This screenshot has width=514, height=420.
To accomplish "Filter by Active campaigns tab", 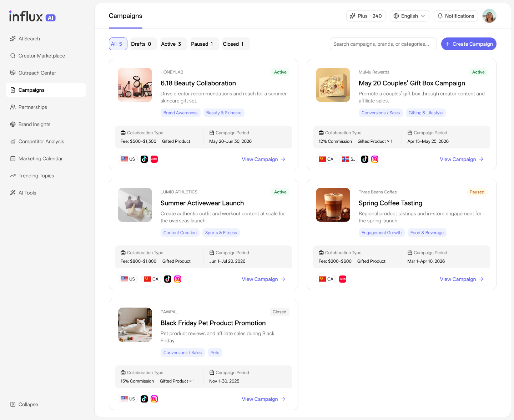I will click(173, 44).
